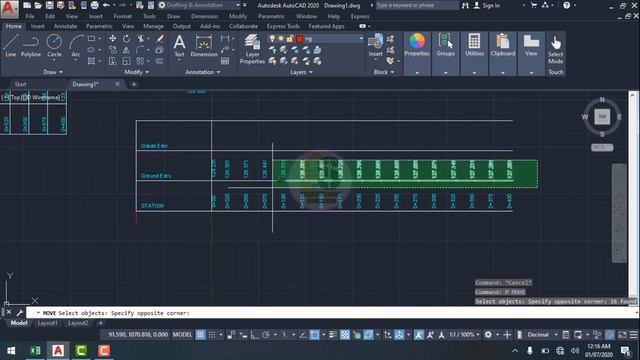Select the Arc tool

tap(76, 45)
